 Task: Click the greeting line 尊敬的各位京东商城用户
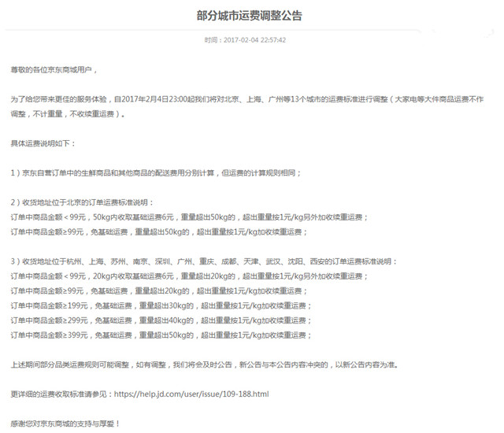point(54,70)
